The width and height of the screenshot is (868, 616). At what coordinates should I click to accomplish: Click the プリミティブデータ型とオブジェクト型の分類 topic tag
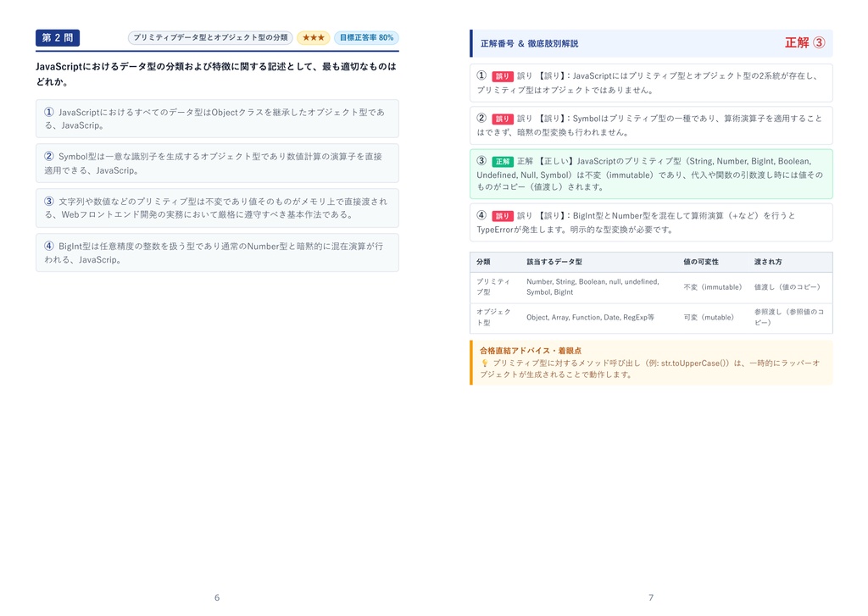coord(210,37)
